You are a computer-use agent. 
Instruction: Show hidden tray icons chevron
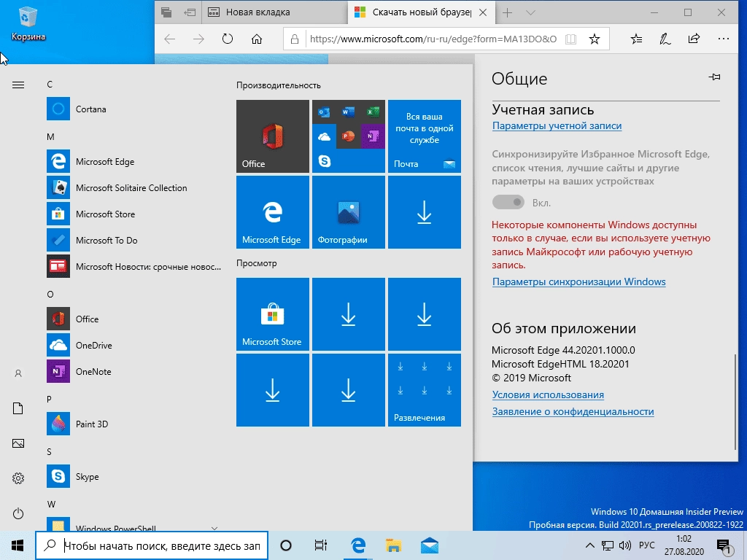(589, 545)
